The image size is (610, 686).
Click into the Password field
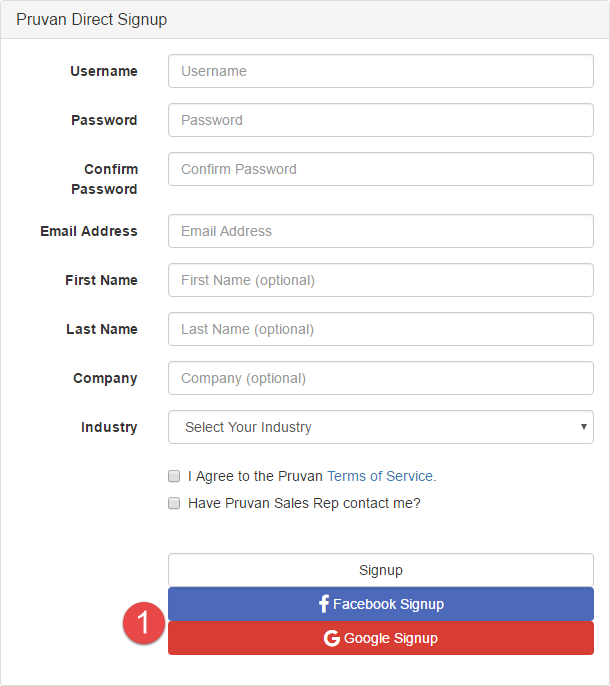[x=380, y=120]
